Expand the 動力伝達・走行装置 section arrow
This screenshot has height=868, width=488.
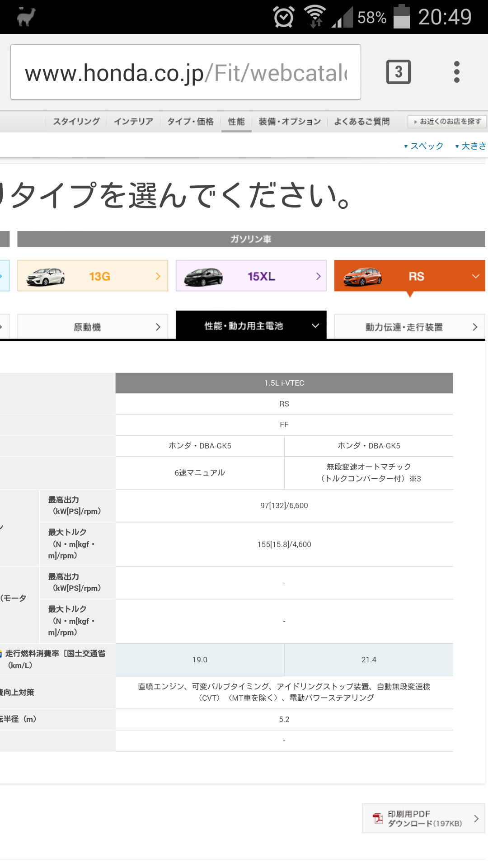point(474,327)
